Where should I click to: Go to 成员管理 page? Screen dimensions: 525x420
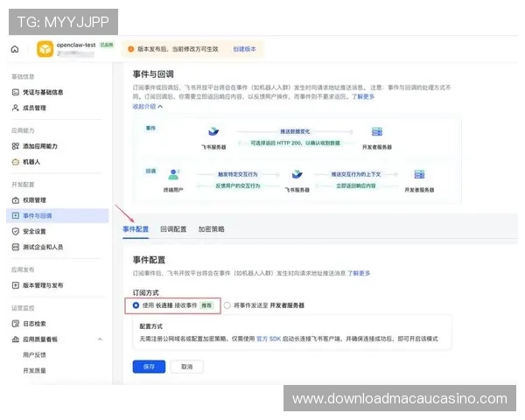point(34,108)
